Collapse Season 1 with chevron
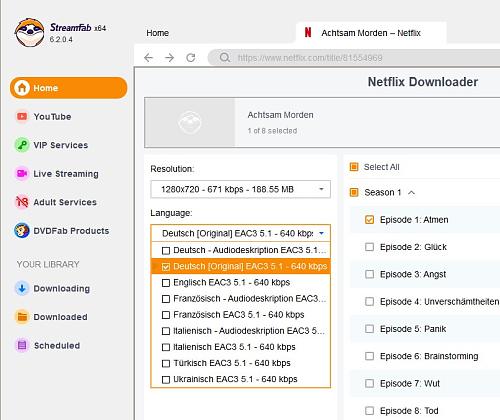 coord(412,193)
